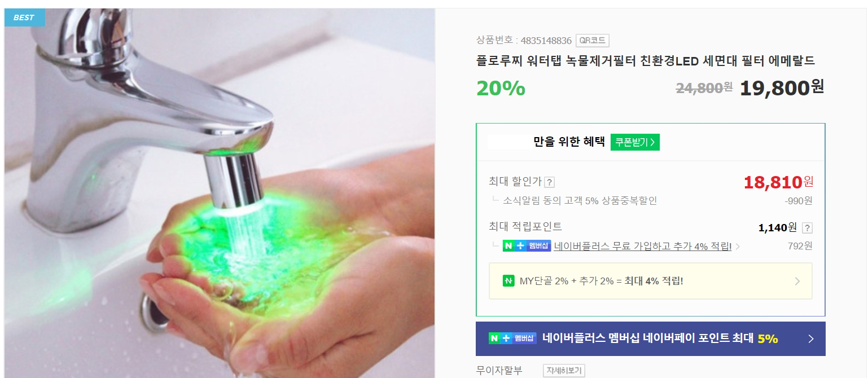
Task: Open 자세히보기 for 무이자할부
Action: 564,371
